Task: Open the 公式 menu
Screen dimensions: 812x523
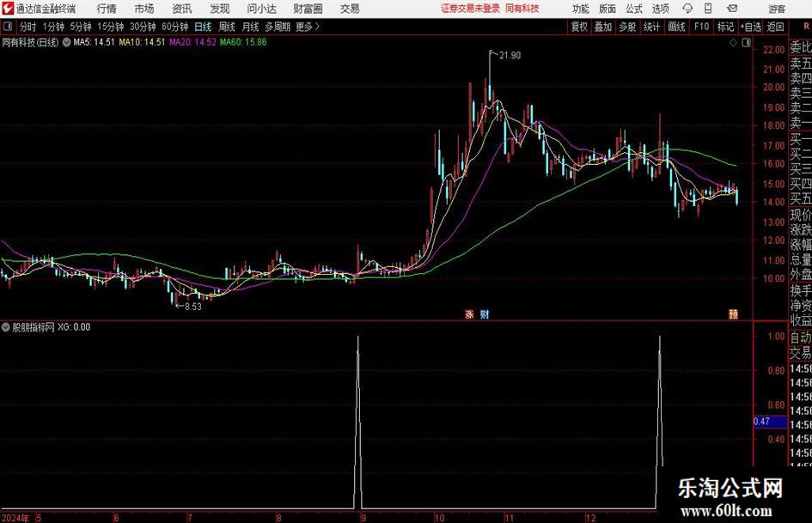Action: point(634,9)
